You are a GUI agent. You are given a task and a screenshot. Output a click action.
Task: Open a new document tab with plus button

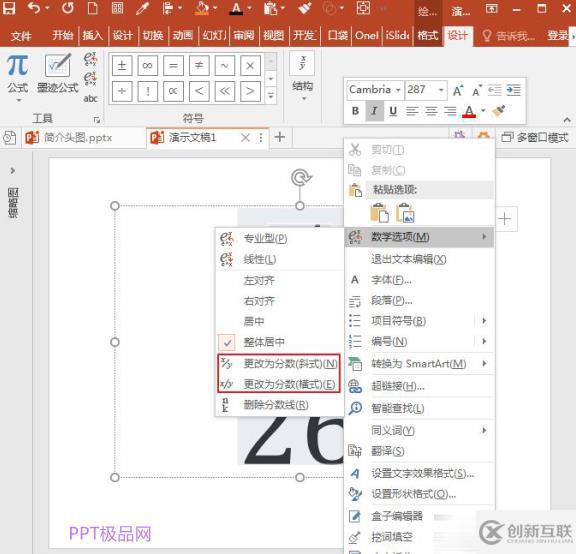coord(280,137)
